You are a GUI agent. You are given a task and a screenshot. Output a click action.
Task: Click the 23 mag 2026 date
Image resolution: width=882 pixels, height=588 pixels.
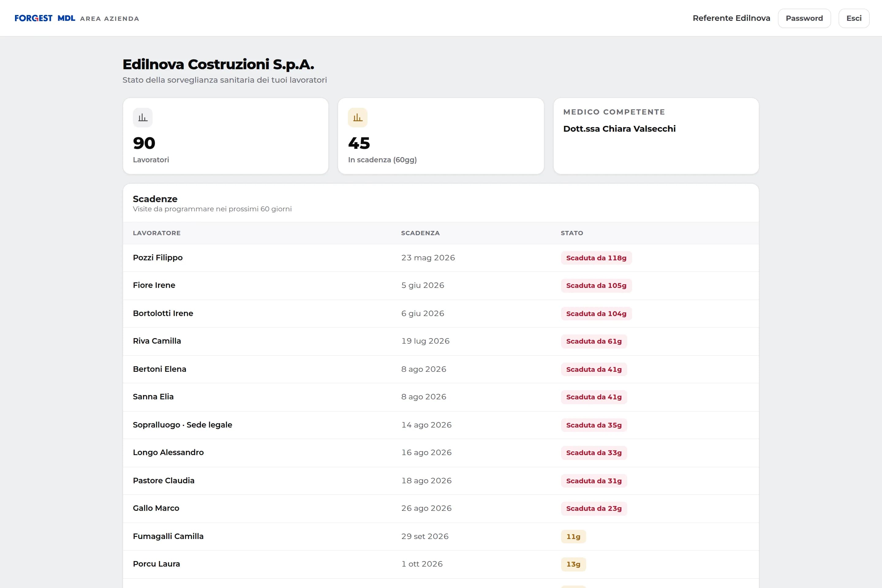(428, 258)
